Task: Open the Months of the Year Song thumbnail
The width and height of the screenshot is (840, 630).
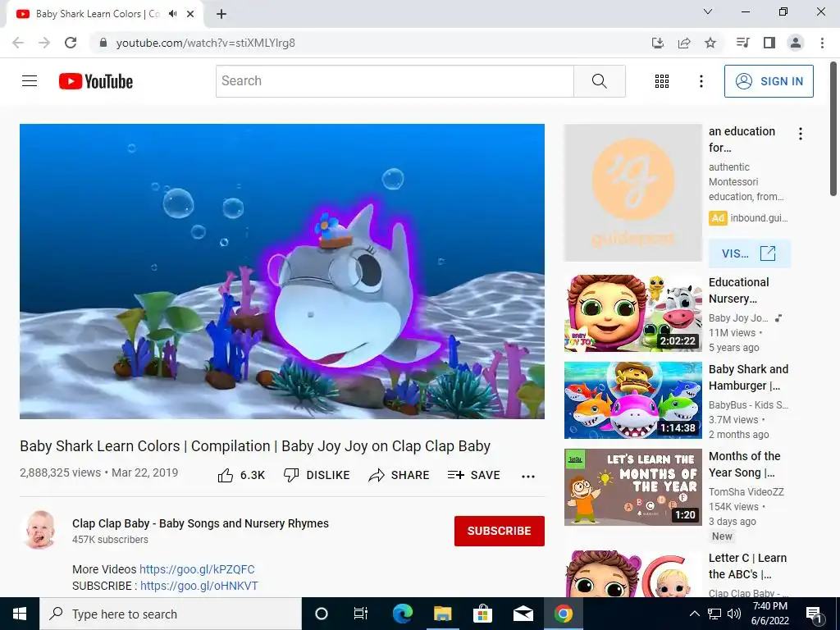Action: tap(632, 487)
